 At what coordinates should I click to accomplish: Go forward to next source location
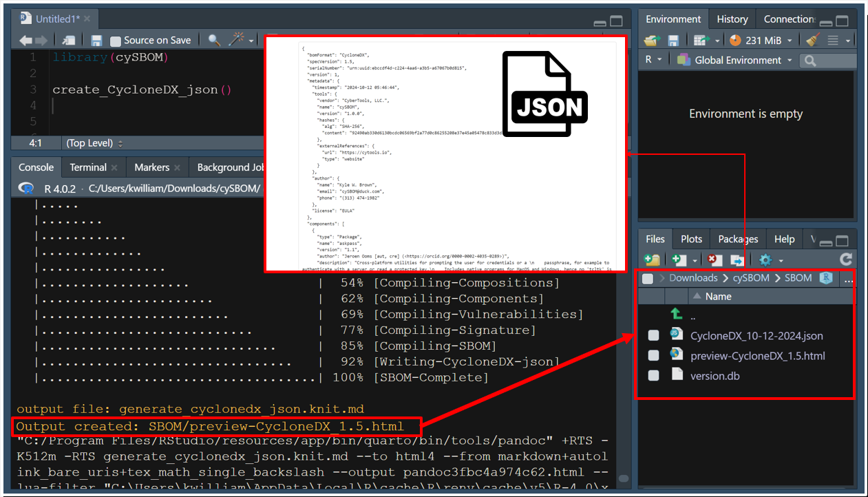(41, 41)
